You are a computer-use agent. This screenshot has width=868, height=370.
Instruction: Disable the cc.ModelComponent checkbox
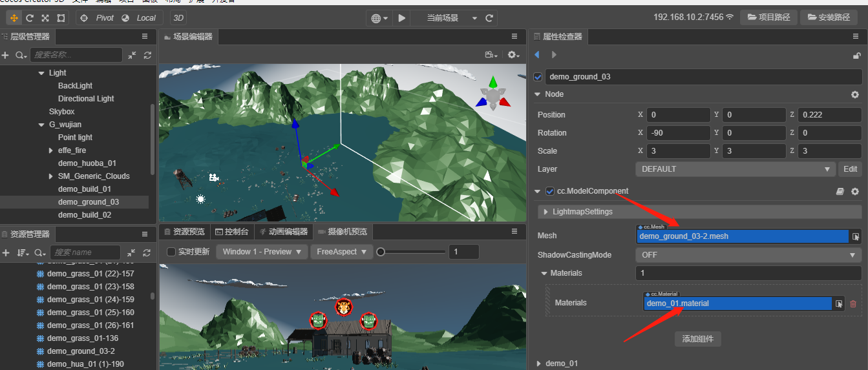click(x=550, y=191)
